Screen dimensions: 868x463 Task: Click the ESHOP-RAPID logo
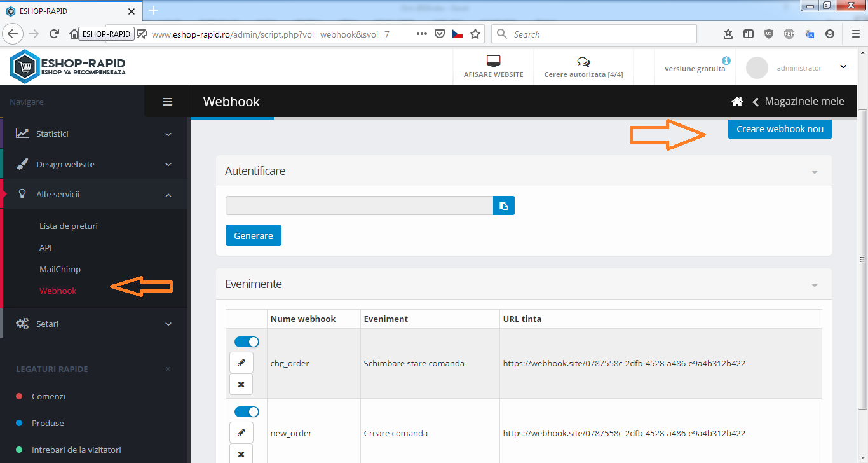pos(67,67)
